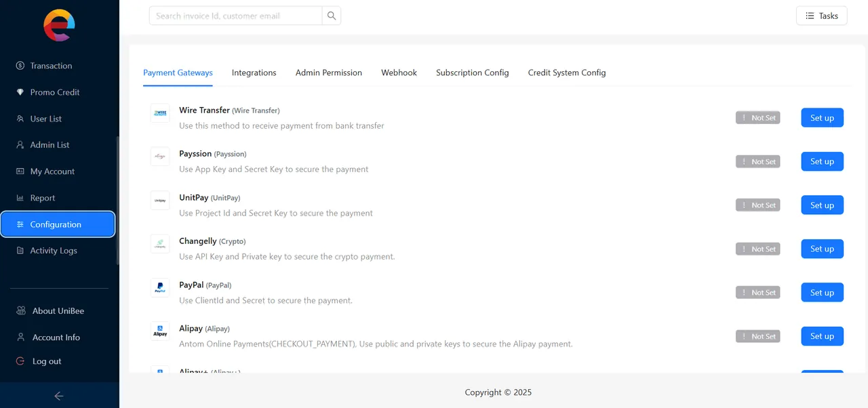The image size is (868, 408).
Task: Switch to the Subscription Config tab
Action: click(473, 73)
